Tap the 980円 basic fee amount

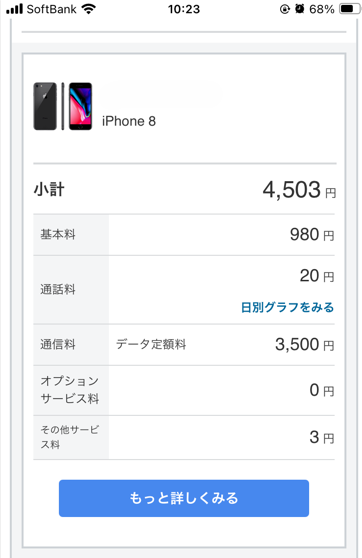[312, 235]
